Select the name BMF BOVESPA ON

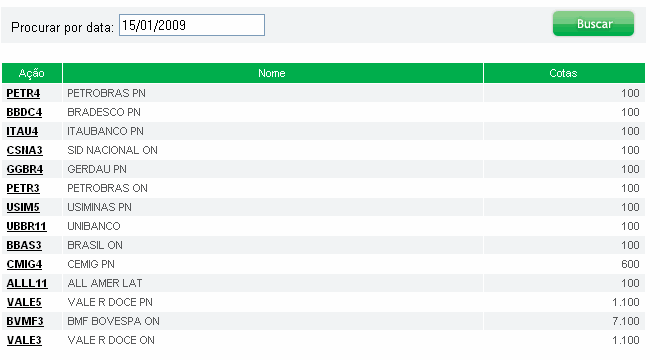tap(113, 321)
